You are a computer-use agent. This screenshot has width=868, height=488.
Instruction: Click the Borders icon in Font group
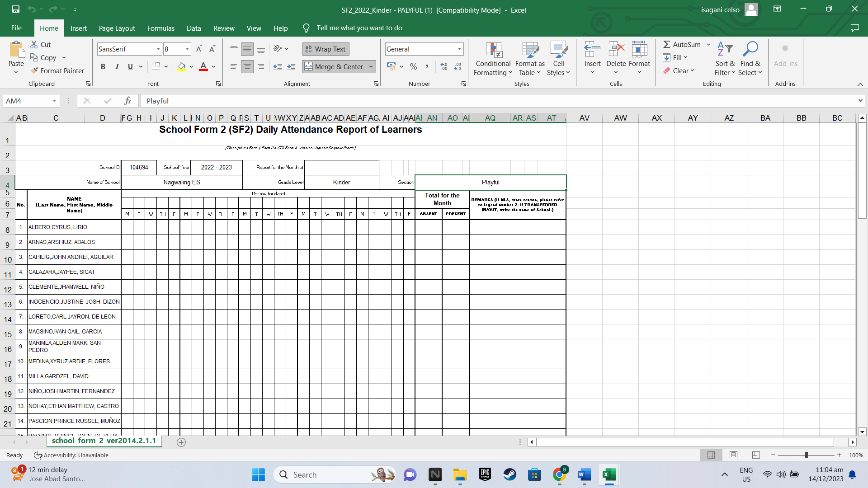coord(156,66)
